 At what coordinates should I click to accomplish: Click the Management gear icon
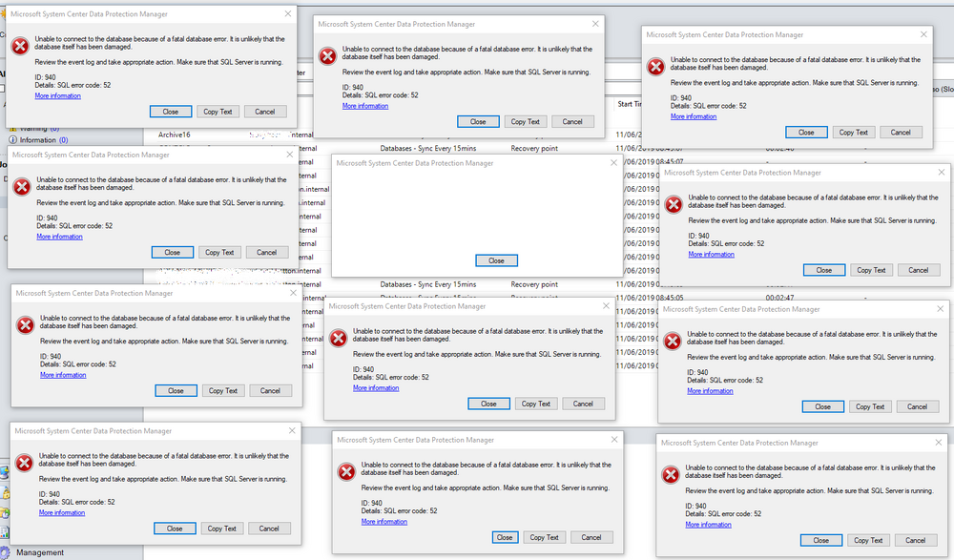pyautogui.click(x=5, y=552)
